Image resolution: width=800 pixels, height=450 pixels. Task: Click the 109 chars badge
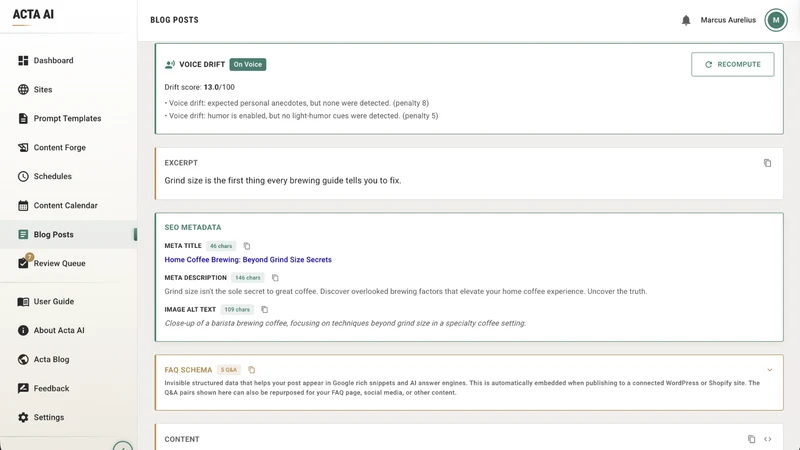pos(237,309)
